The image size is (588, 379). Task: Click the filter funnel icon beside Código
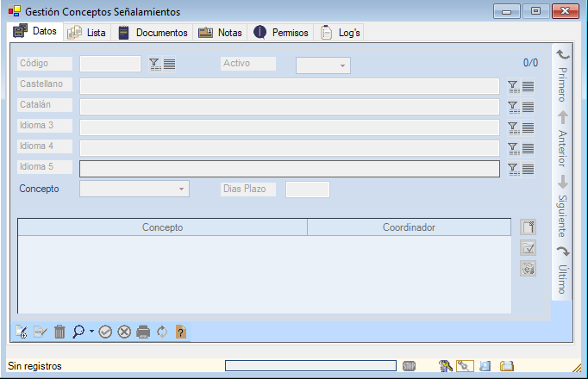[154, 64]
